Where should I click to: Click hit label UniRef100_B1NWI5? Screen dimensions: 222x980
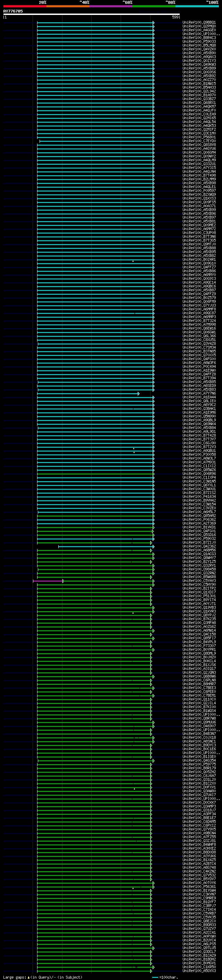pyautogui.click(x=199, y=84)
